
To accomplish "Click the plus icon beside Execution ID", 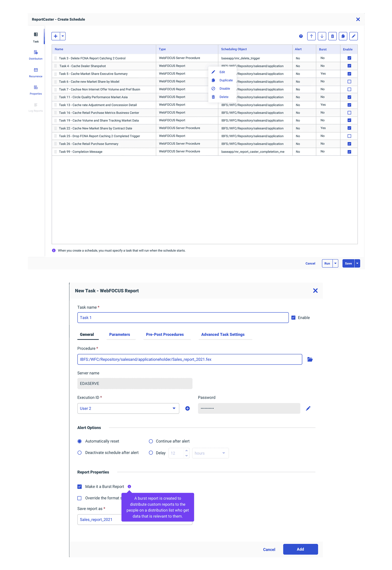I will pyautogui.click(x=187, y=409).
